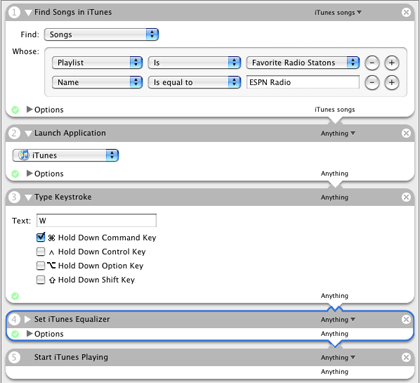The width and height of the screenshot is (420, 383).
Task: Enable Hold Down Control Key
Action: point(41,251)
